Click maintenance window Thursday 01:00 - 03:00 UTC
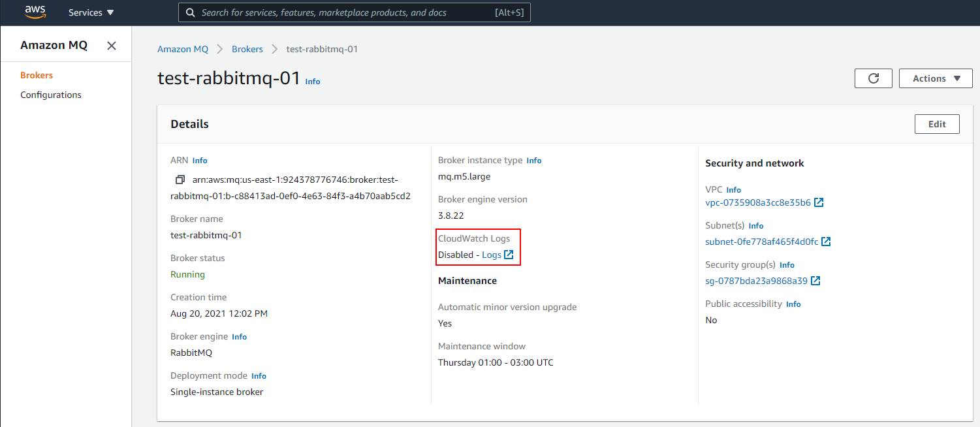The width and height of the screenshot is (980, 427). (x=496, y=362)
